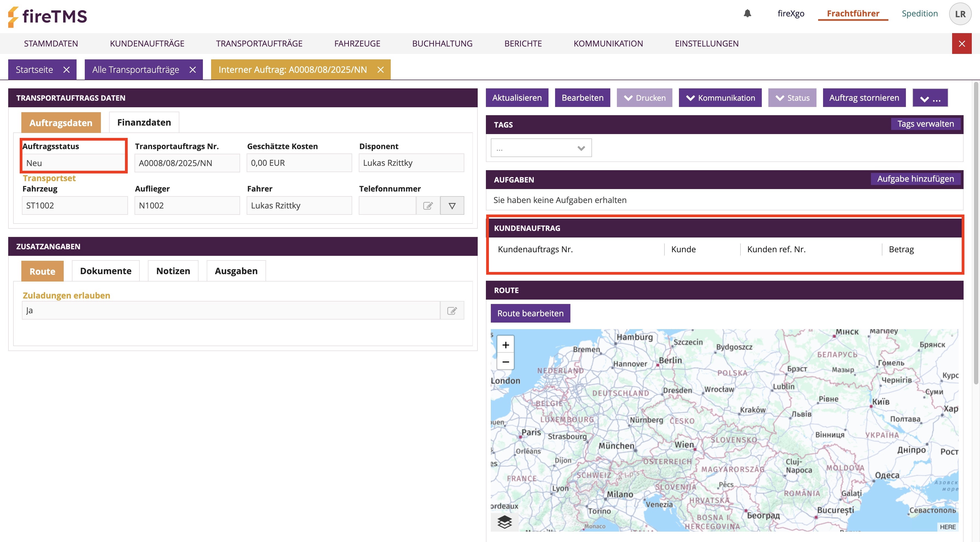Screen dimensions: 980x542
Task: Click the empty Telefonnummer field
Action: 387,205
